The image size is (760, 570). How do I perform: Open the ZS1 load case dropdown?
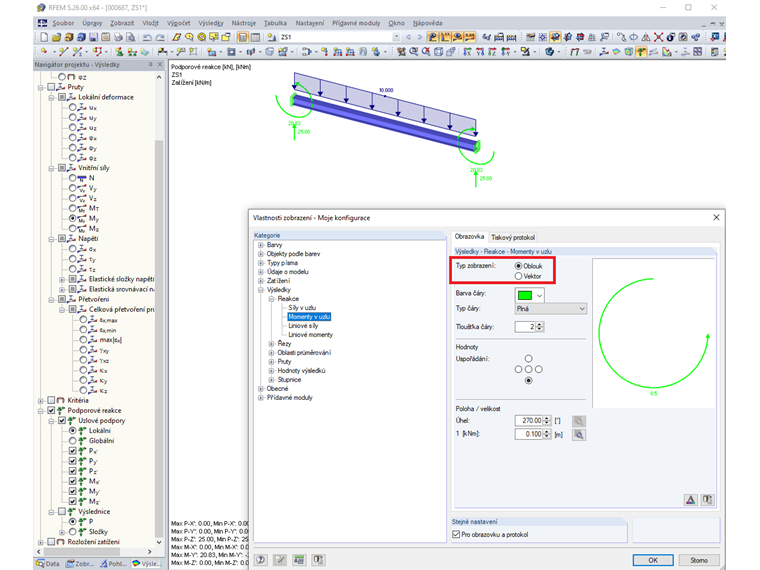coord(396,37)
